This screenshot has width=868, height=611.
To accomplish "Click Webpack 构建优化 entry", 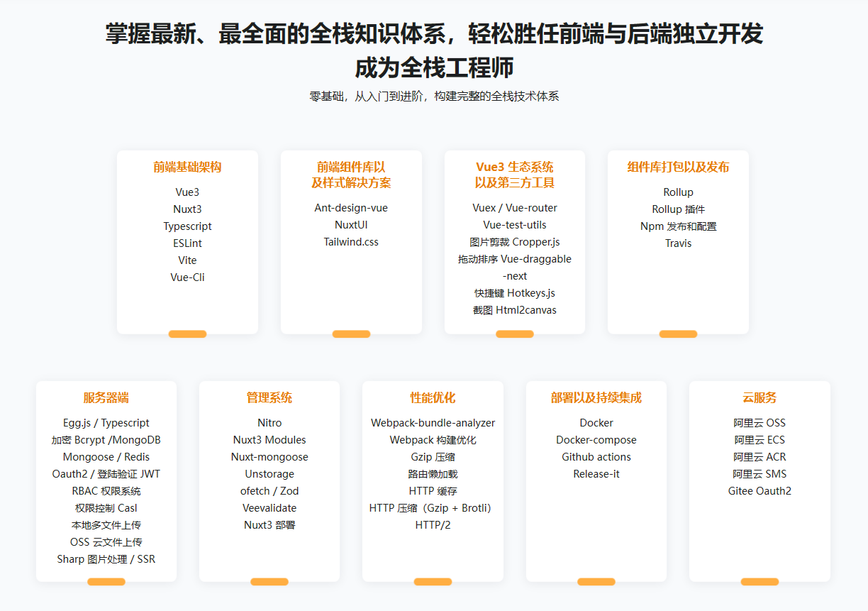I will [433, 440].
